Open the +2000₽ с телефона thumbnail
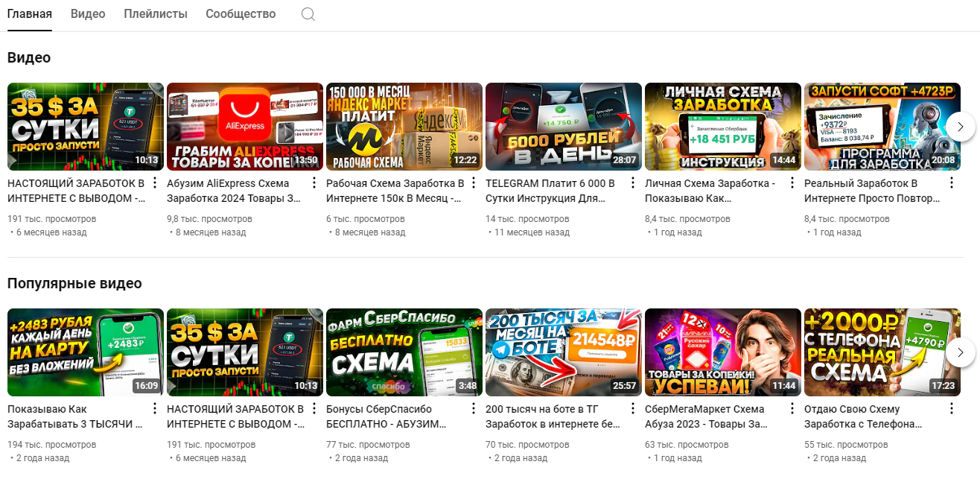 882,352
